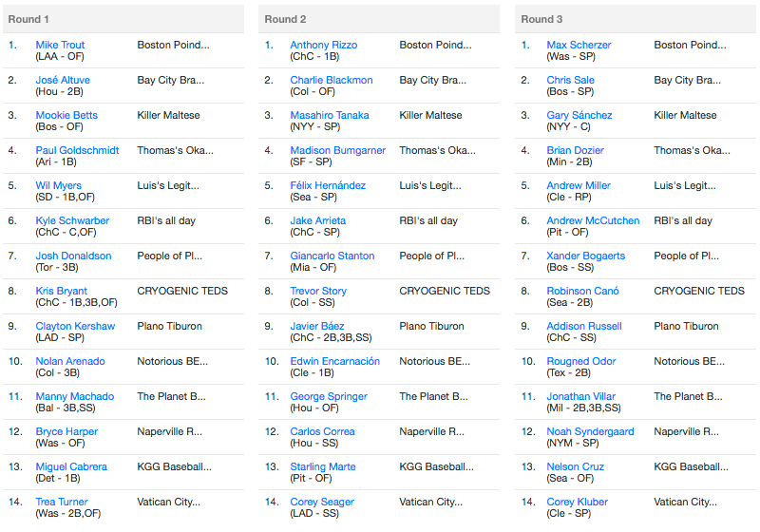Click CRYOGENIC TEDS team in Round 3
The height and width of the screenshot is (532, 760).
(699, 292)
